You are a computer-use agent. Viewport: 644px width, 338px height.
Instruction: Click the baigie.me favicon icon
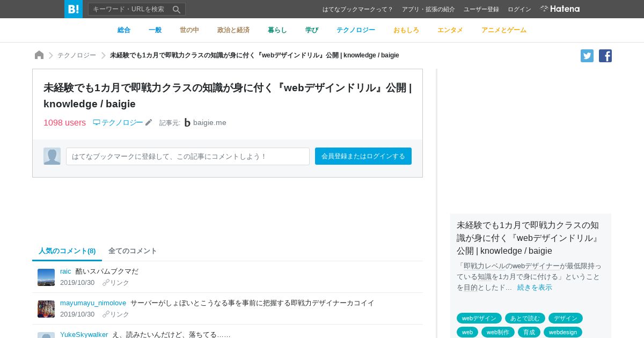(187, 123)
